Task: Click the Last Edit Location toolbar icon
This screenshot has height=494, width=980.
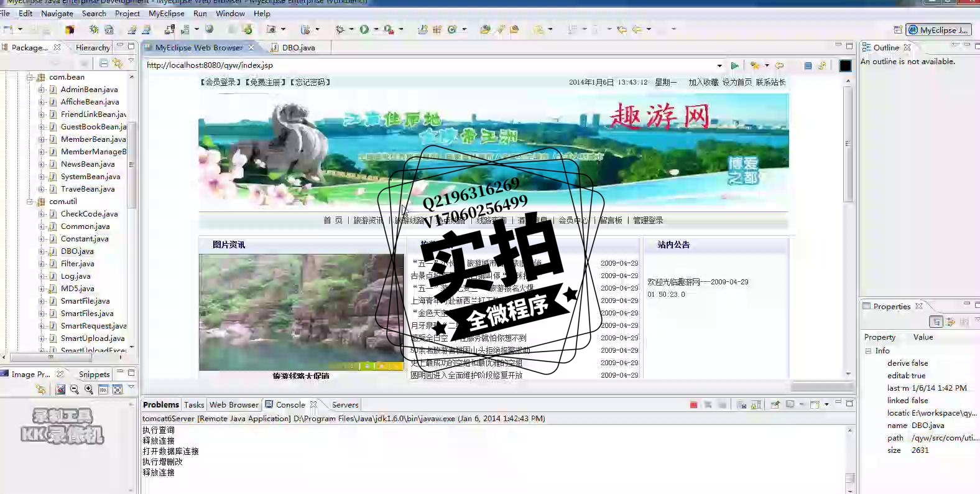Action: pyautogui.click(x=622, y=29)
